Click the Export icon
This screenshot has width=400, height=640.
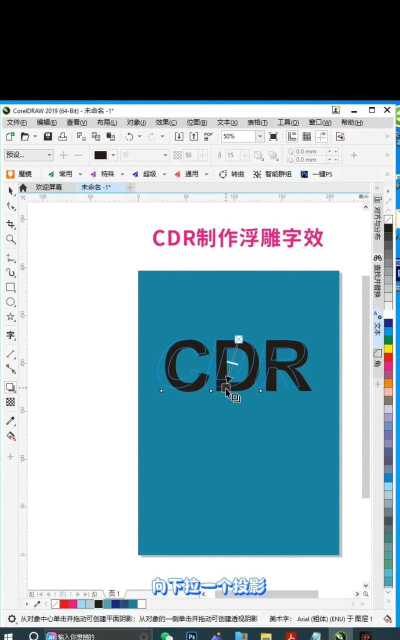pyautogui.click(x=194, y=136)
